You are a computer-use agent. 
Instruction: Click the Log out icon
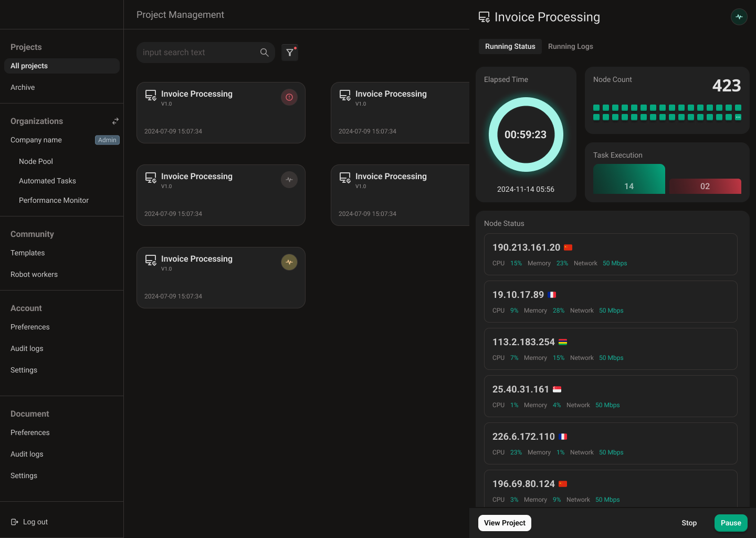click(x=15, y=522)
